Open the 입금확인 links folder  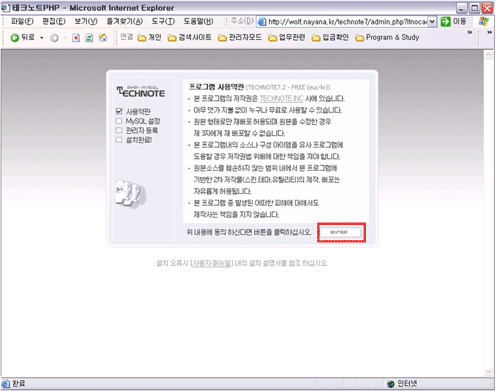point(330,38)
